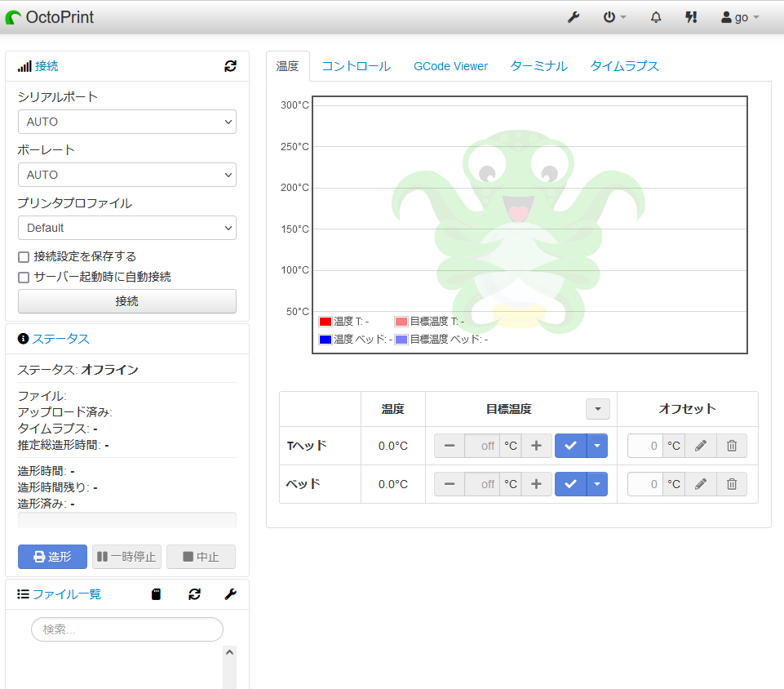Open the シリアルポート dropdown
The image size is (784, 689).
127,122
